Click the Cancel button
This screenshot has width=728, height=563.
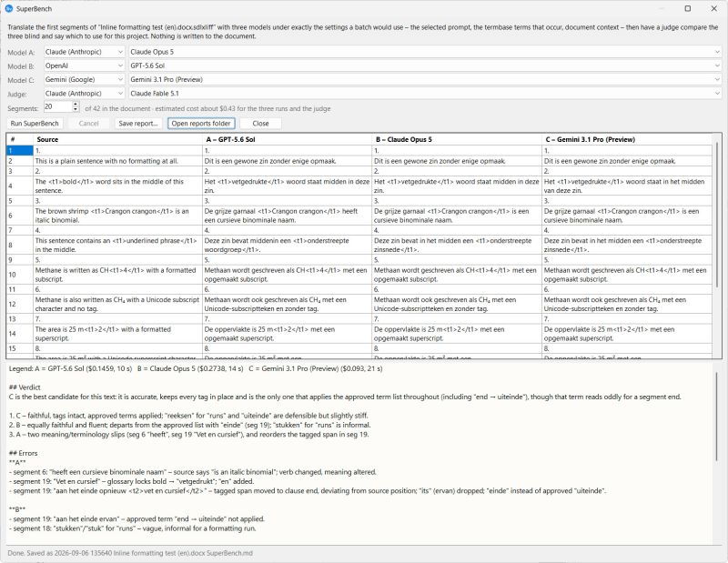click(x=88, y=124)
